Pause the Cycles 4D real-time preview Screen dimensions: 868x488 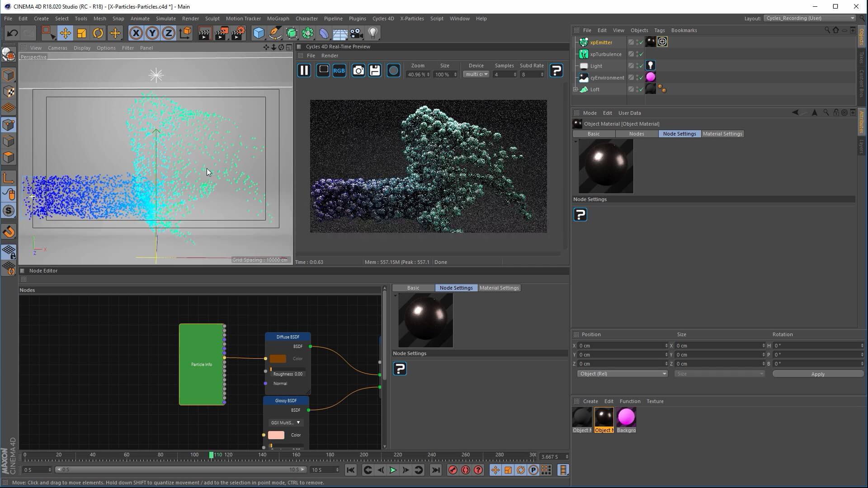[x=304, y=70]
